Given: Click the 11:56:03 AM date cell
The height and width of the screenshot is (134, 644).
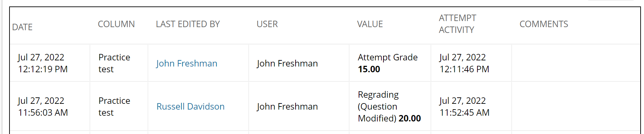Looking at the screenshot, I should (x=50, y=107).
